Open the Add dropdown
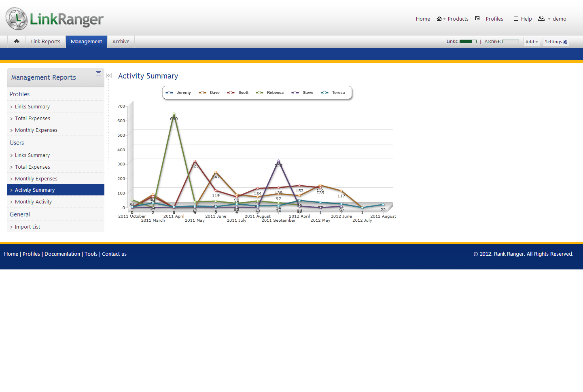Image resolution: width=583 pixels, height=392 pixels. tap(532, 42)
